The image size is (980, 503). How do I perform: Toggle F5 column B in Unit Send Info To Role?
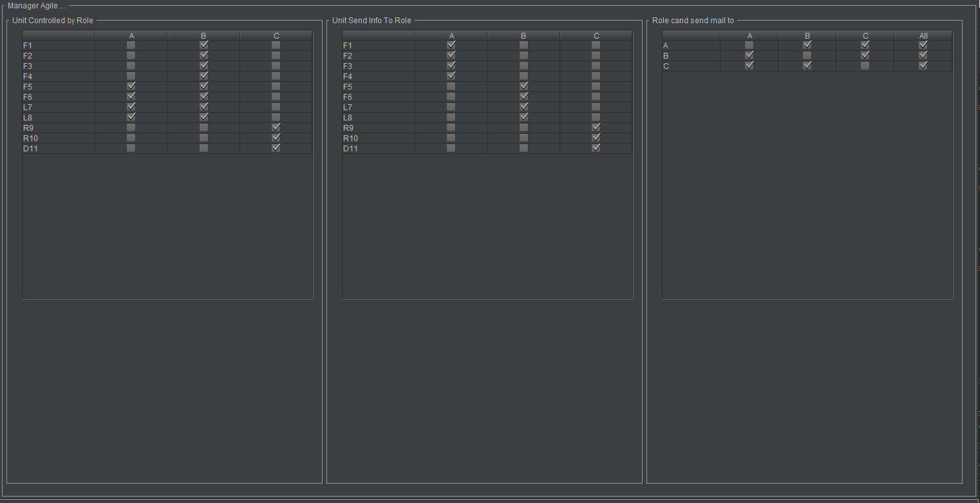[x=523, y=87]
